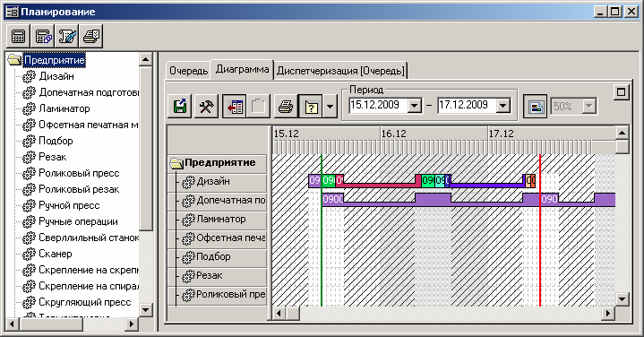This screenshot has height=337, width=644.
Task: Open the arrow menu beside question note button
Action: pyautogui.click(x=330, y=107)
